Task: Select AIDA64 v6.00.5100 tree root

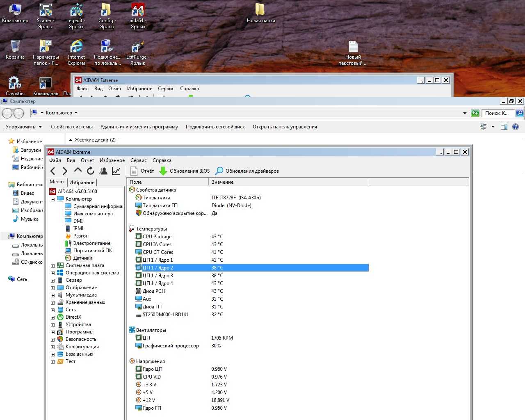Action: 73,192
